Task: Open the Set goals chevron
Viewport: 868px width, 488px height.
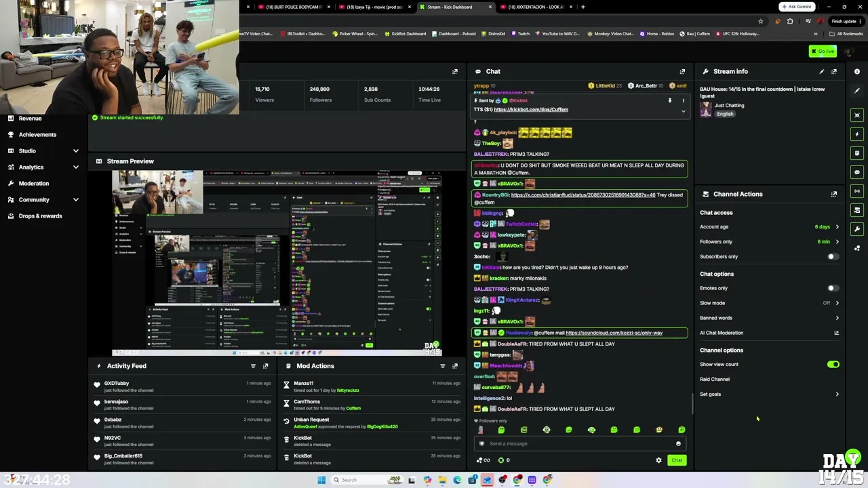Action: pos(837,394)
